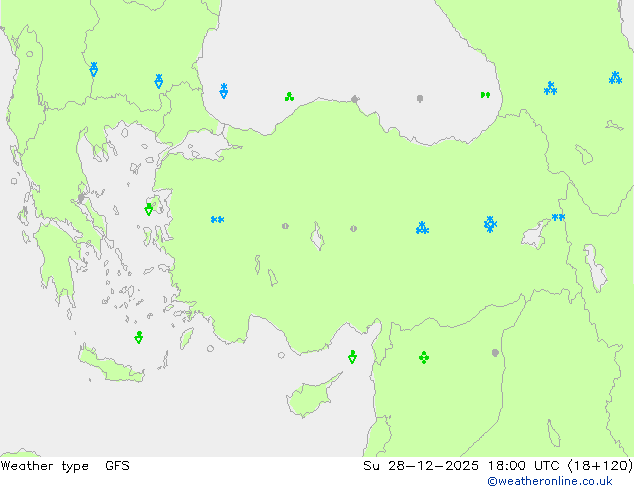Select the gray cloud dot over mainland Greece
Screen dimensions: 634x490
tap(81, 198)
